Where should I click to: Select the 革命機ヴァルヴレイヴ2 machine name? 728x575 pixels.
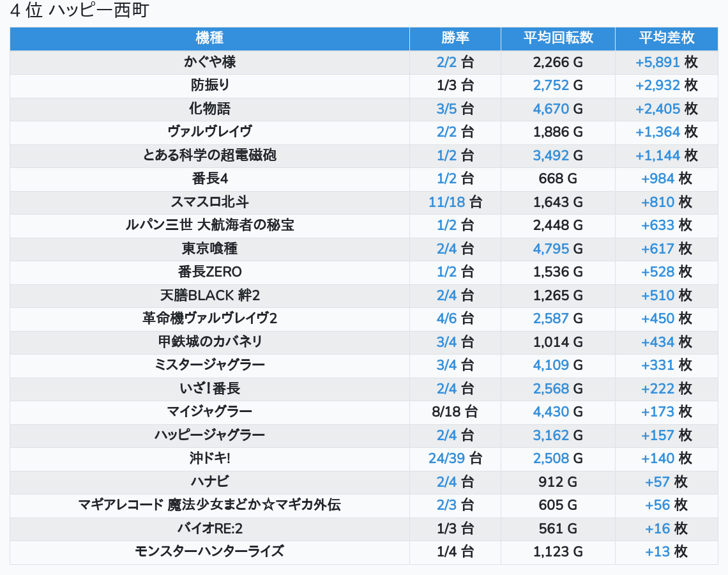tap(209, 318)
